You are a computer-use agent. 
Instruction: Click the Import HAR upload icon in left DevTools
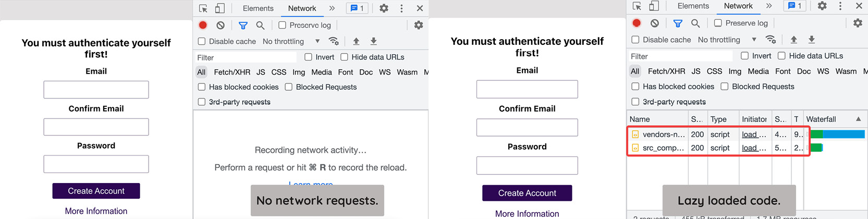click(x=356, y=41)
